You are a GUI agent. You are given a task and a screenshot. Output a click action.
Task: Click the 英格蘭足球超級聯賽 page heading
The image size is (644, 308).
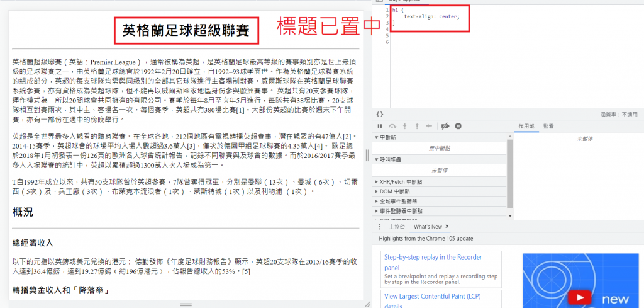click(186, 31)
